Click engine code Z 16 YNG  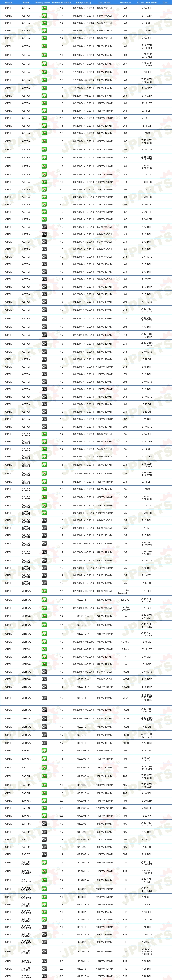coord(147,751)
